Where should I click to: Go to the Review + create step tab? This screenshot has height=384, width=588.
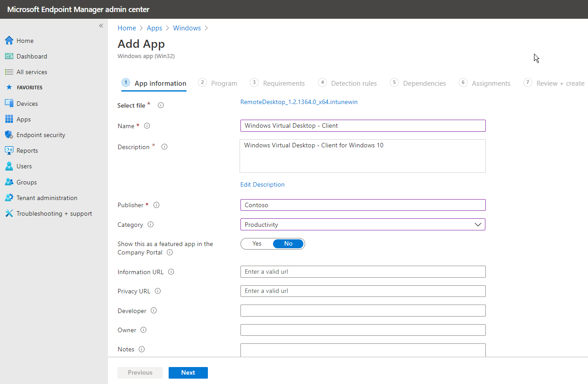(554, 83)
